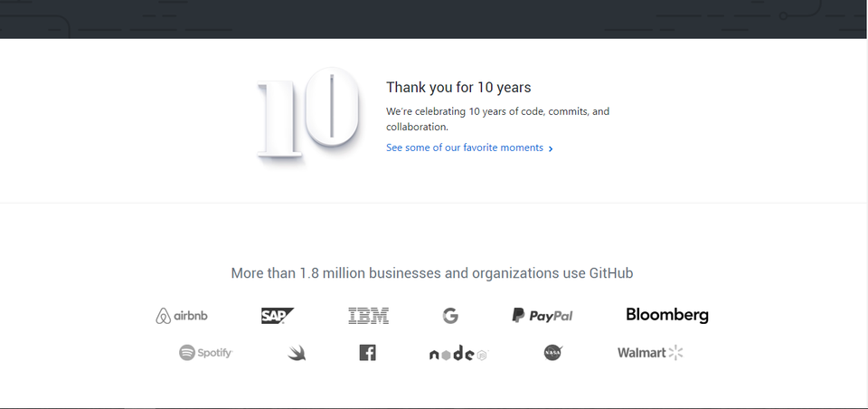Screen dimensions: 868x409
Task: Click the '1.8 million businesses' heading text
Action: 432,273
